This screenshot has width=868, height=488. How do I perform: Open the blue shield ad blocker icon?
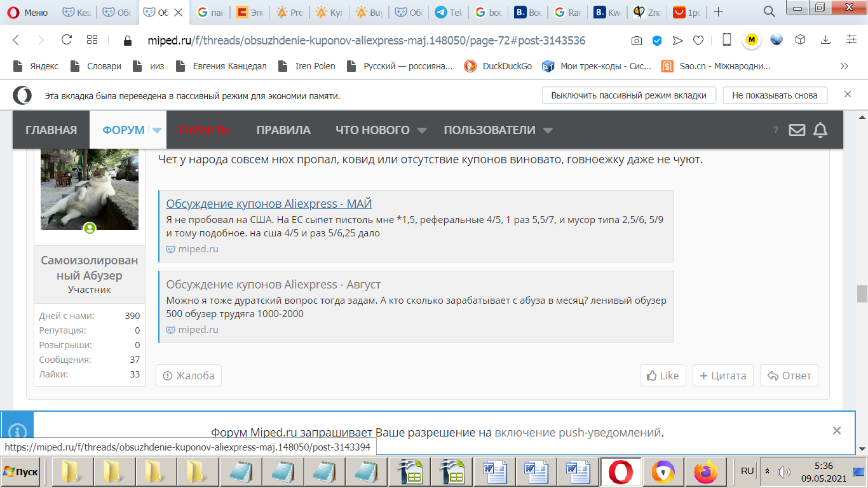(657, 41)
